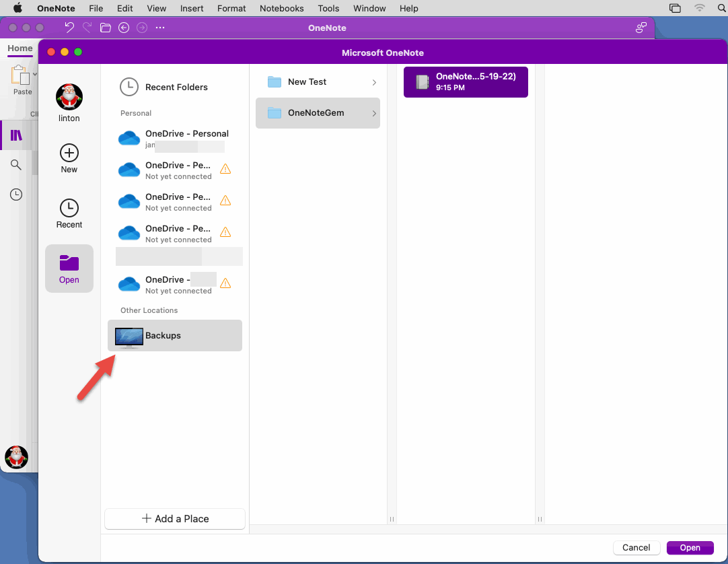Switch to the Home tab
Image resolution: width=728 pixels, height=564 pixels.
[x=20, y=48]
